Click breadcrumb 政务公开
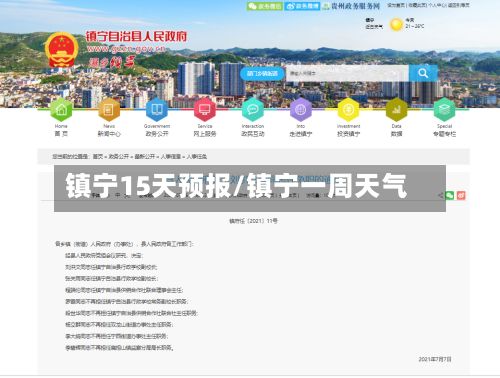Screen dimensions: 500x378 coord(118,156)
